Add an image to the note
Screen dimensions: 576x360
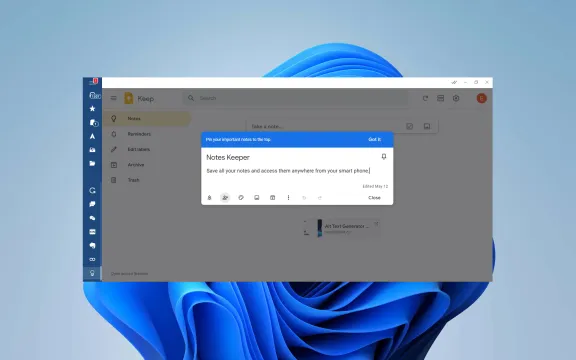tap(257, 198)
